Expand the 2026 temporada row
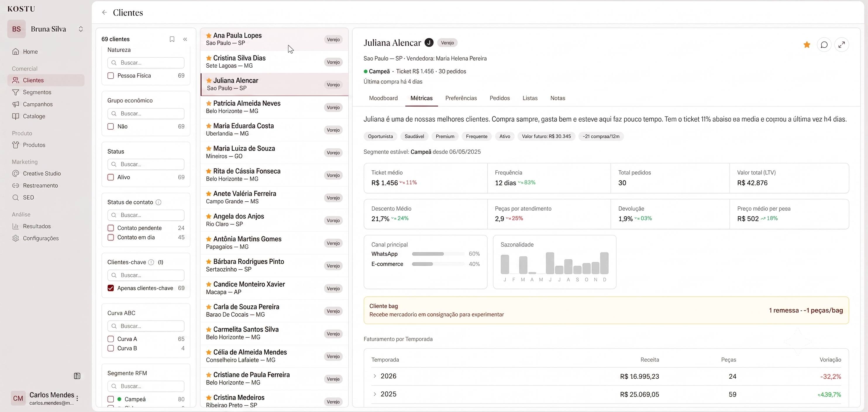The height and width of the screenshot is (412, 868). [x=375, y=376]
